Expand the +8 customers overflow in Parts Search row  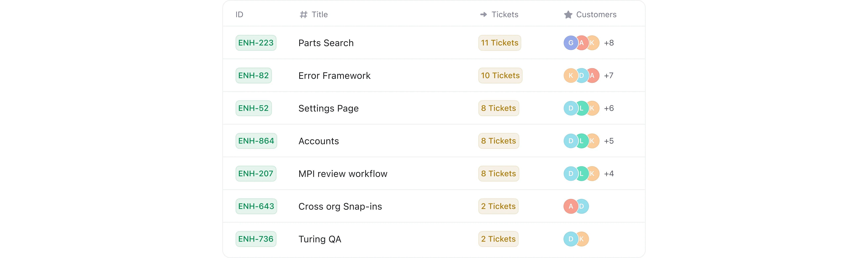coord(609,43)
